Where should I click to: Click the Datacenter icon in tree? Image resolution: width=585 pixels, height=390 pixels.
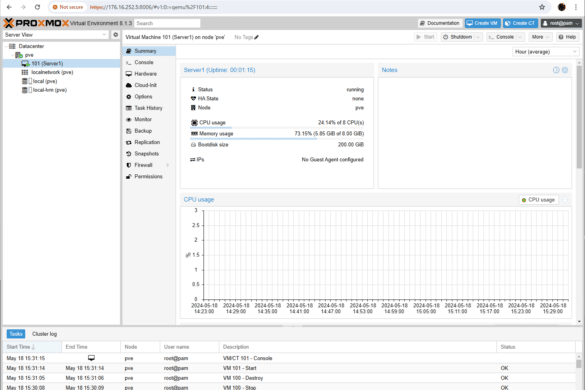(x=12, y=46)
